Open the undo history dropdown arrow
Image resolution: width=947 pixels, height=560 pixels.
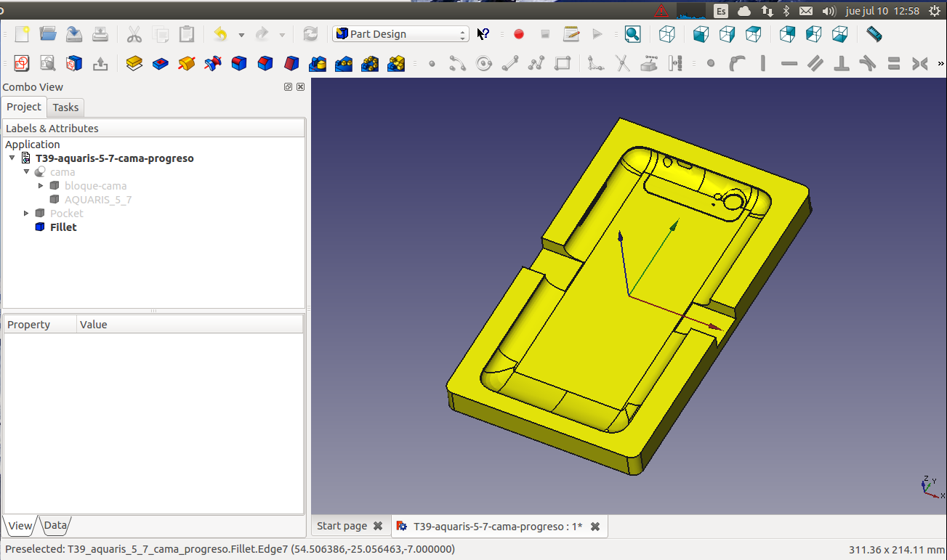point(241,35)
